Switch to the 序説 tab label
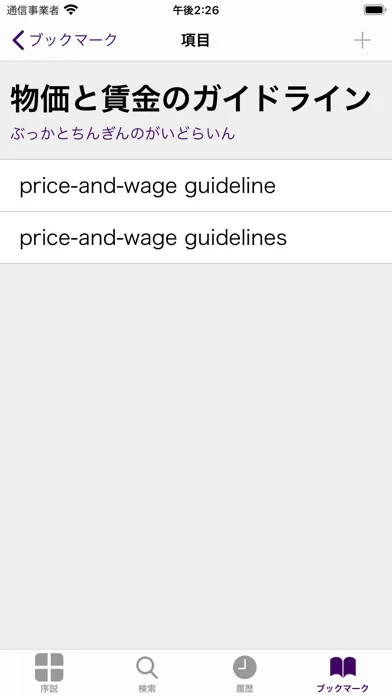The height and width of the screenshot is (696, 392). coord(49,688)
